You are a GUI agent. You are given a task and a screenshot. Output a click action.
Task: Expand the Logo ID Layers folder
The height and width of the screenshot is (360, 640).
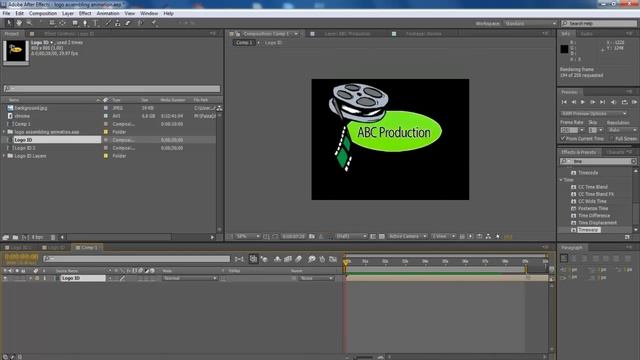click(x=4, y=156)
